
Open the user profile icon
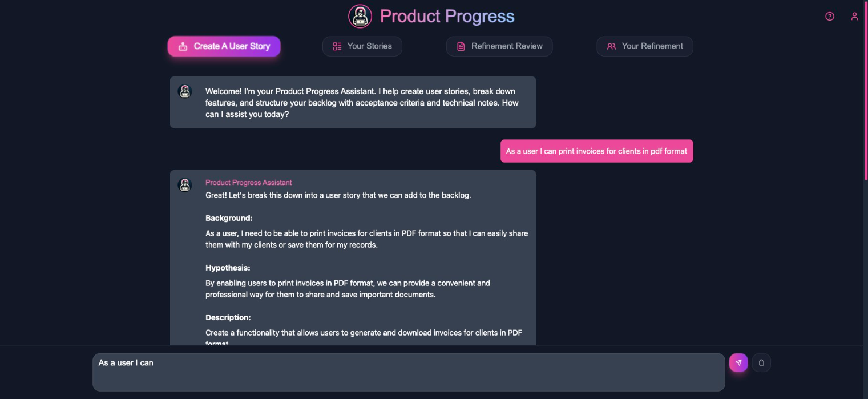[x=854, y=16]
